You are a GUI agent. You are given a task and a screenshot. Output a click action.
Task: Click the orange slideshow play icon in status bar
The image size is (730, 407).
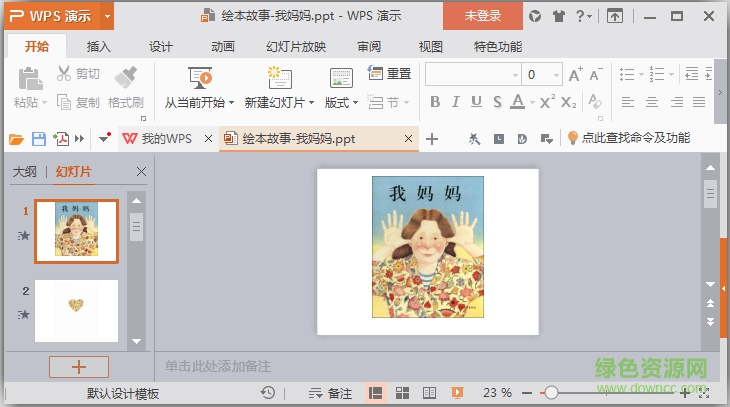457,393
